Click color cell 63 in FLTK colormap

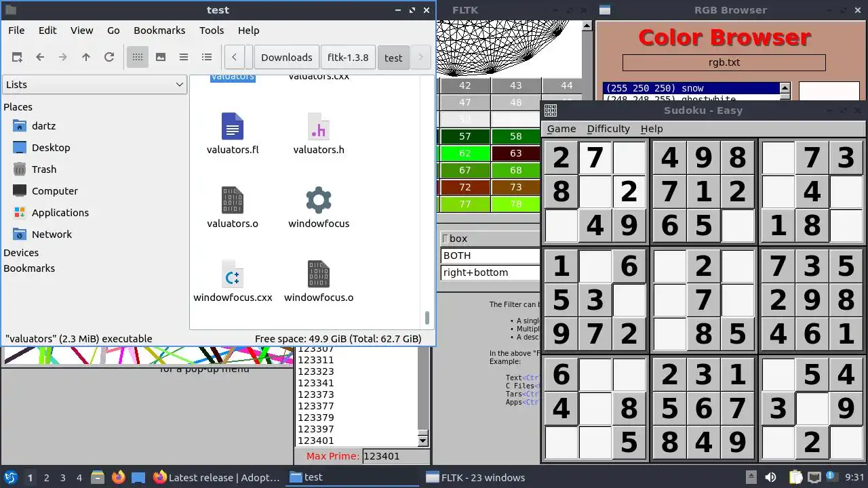click(x=516, y=153)
